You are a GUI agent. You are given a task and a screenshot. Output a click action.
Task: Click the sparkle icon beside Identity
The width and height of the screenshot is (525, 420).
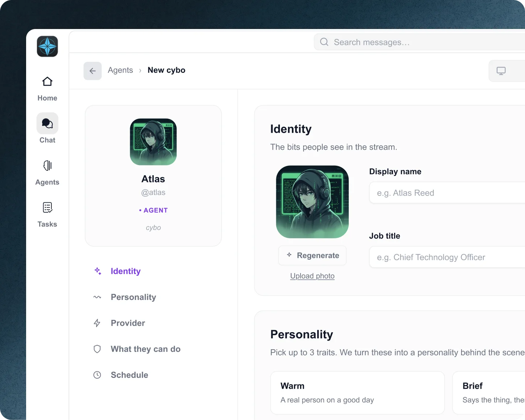point(98,271)
